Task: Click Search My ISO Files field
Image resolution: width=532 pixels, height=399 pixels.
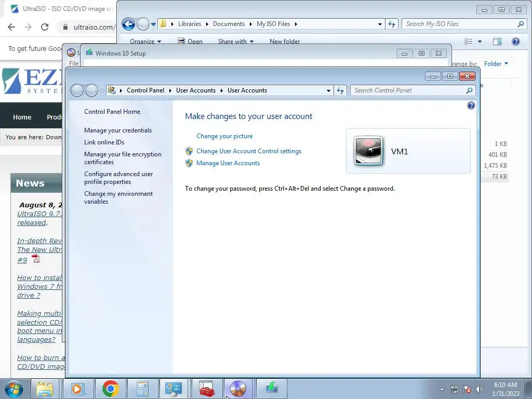Action: (459, 24)
